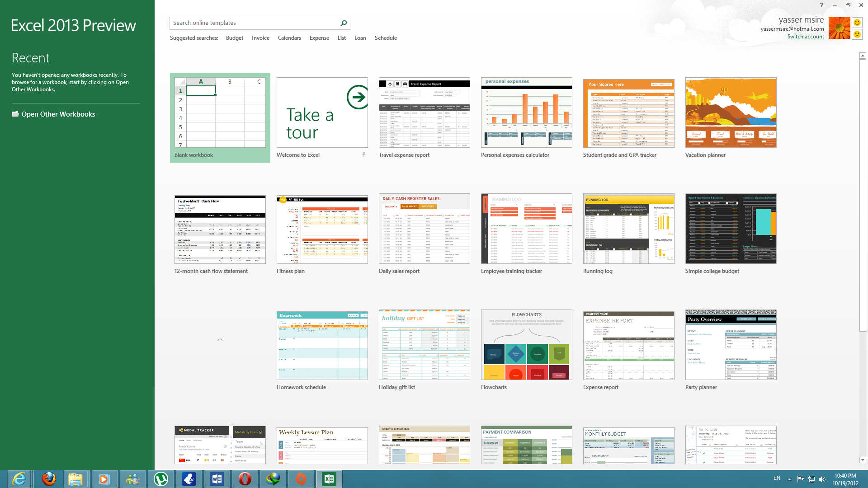The width and height of the screenshot is (868, 488).
Task: Open Firefox from the taskbar
Action: (x=49, y=479)
